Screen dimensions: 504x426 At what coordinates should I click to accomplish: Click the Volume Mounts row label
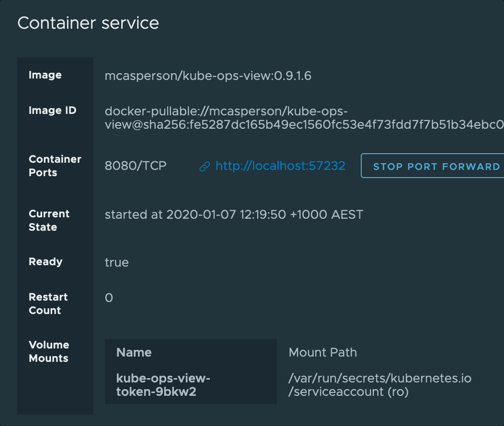(49, 351)
